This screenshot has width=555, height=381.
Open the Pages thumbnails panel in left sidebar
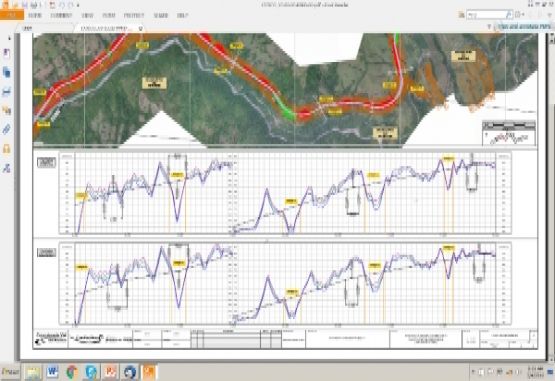[x=7, y=72]
